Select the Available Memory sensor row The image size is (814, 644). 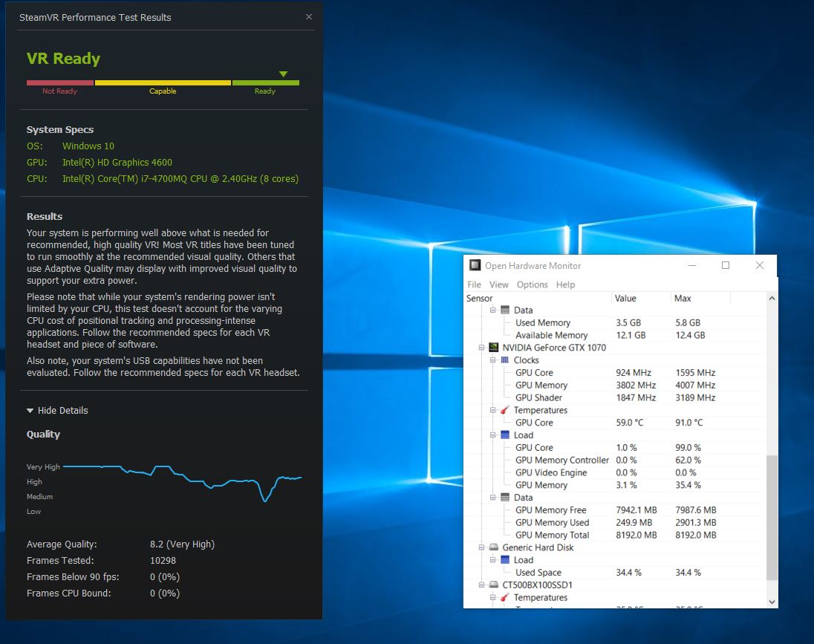pos(615,335)
